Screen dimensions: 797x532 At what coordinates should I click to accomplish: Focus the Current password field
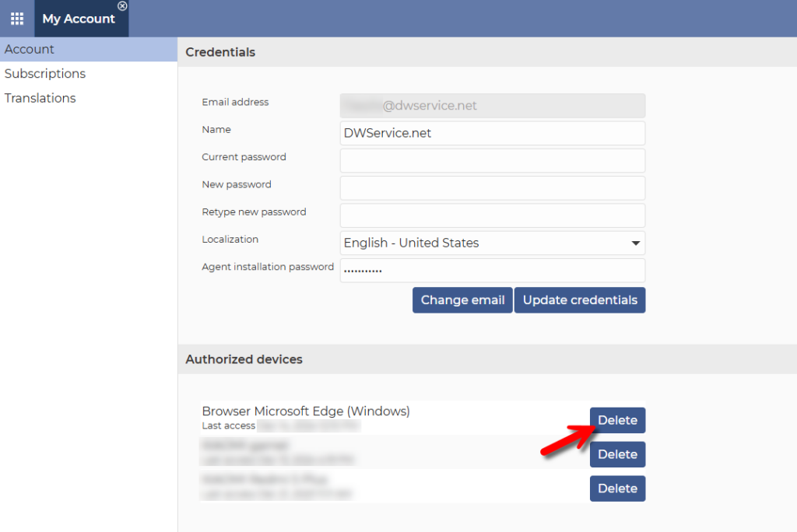pos(493,160)
